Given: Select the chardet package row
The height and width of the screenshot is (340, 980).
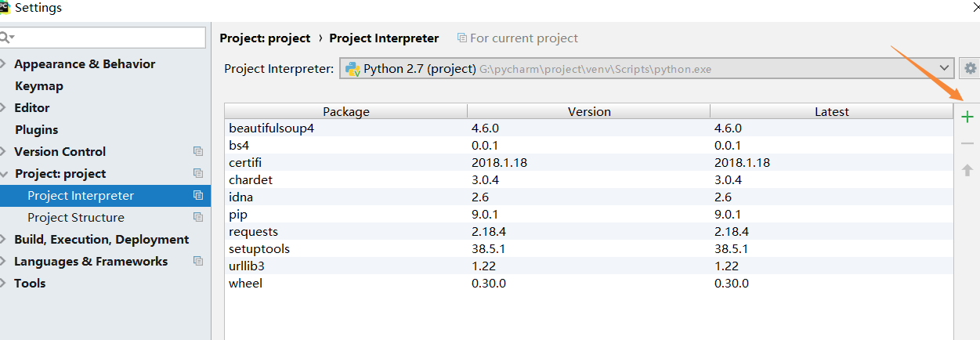Looking at the screenshot, I should (x=589, y=179).
